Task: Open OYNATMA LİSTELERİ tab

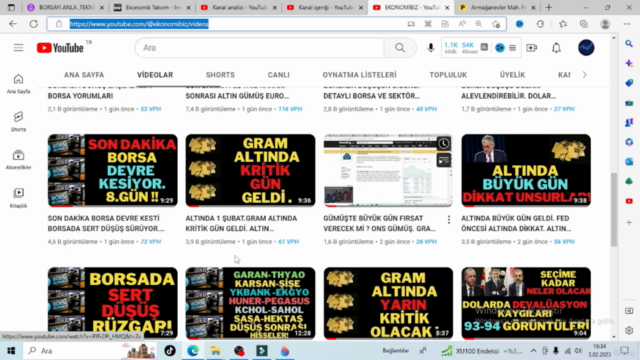Action: [359, 75]
